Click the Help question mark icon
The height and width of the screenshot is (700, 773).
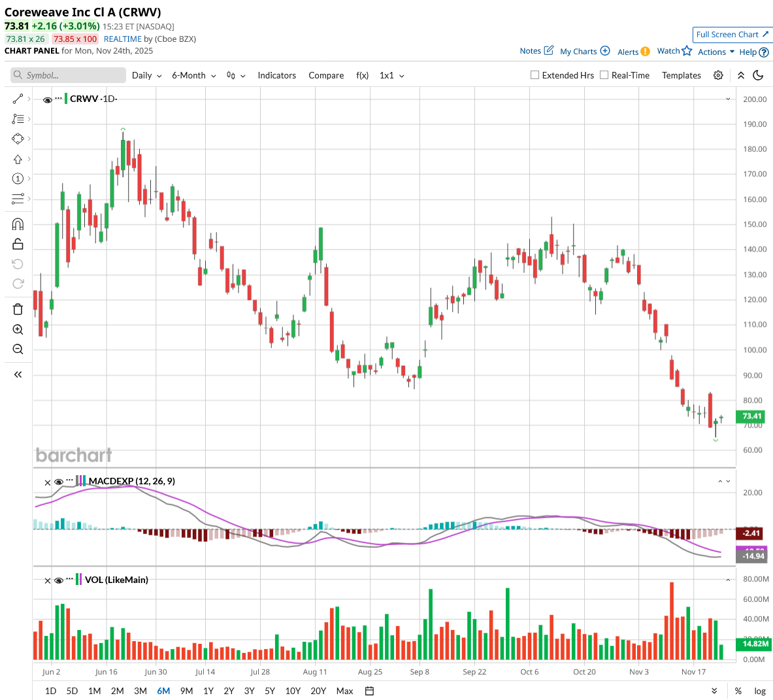764,52
